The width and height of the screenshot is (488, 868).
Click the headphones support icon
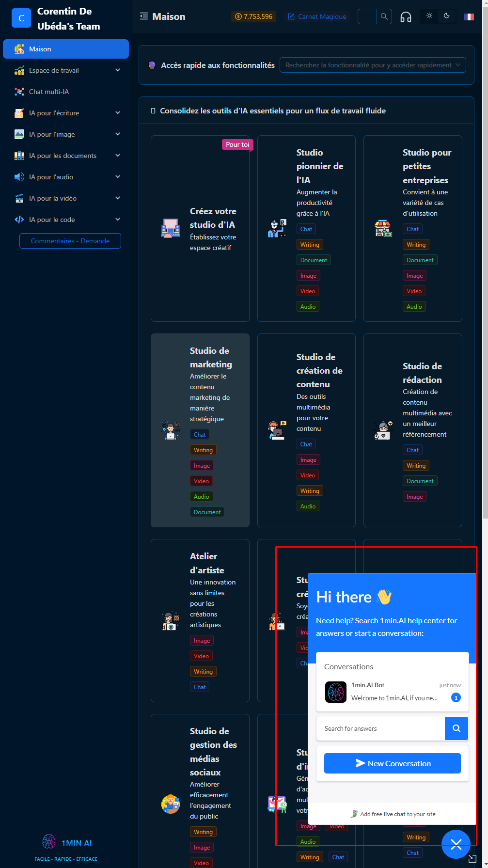[406, 17]
